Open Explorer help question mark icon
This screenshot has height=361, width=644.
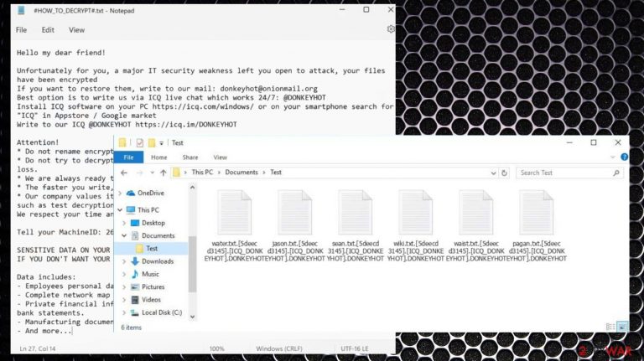pos(624,157)
